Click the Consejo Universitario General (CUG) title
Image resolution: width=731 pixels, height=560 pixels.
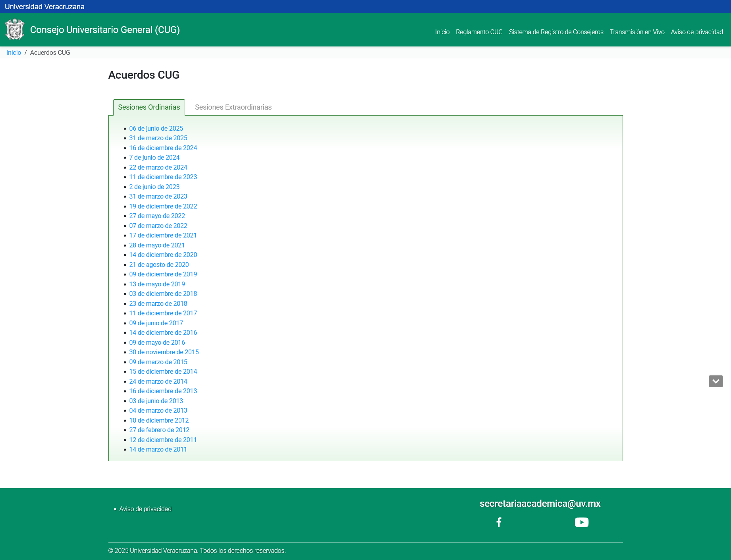[x=105, y=30]
